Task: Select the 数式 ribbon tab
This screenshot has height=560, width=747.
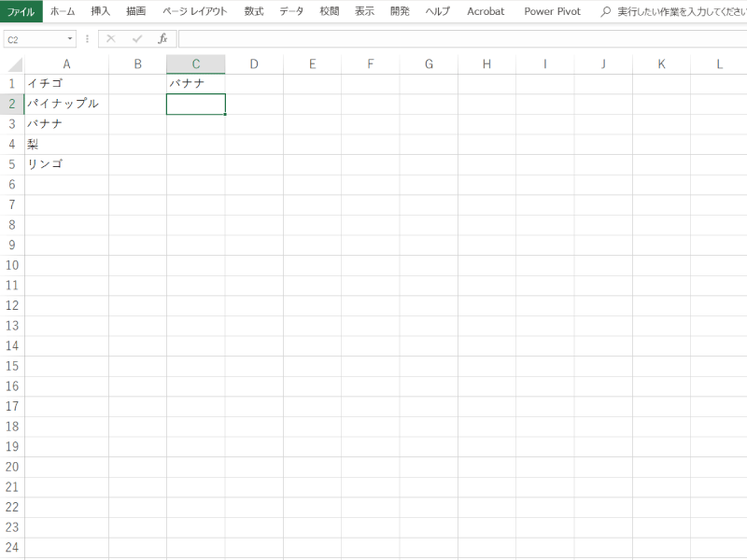Action: 253,11
